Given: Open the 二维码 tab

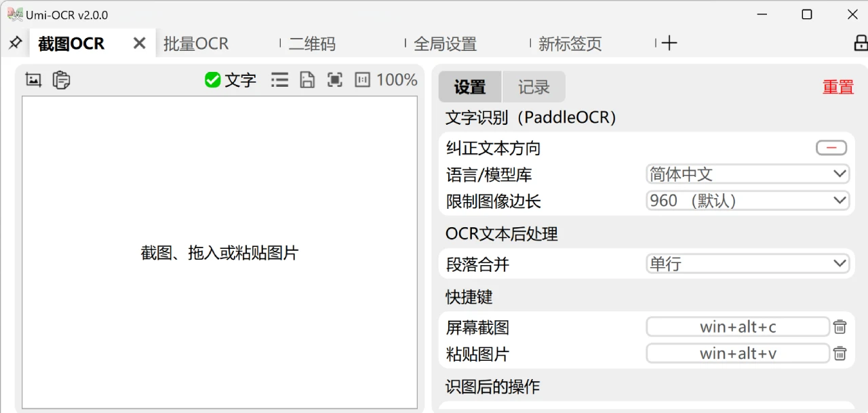Looking at the screenshot, I should click(x=312, y=44).
